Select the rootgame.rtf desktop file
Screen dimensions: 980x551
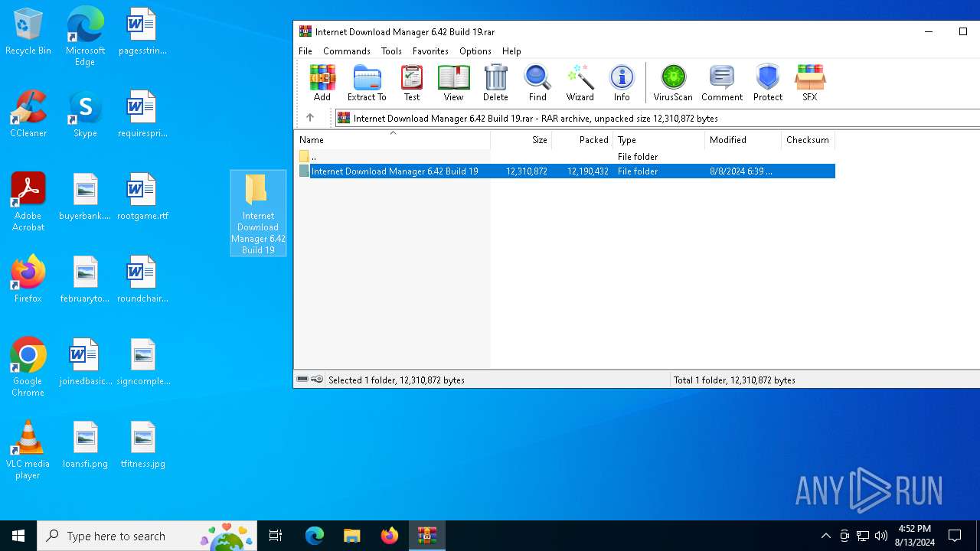(x=142, y=197)
